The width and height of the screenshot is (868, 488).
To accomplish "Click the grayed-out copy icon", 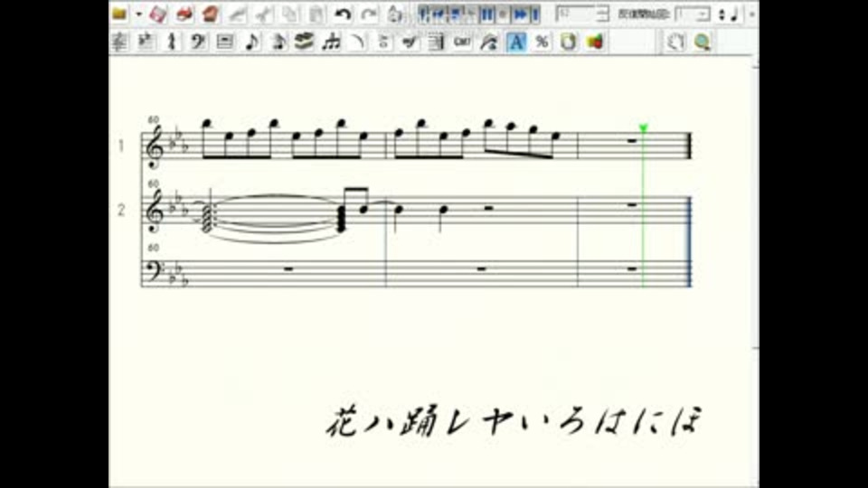I will 290,14.
